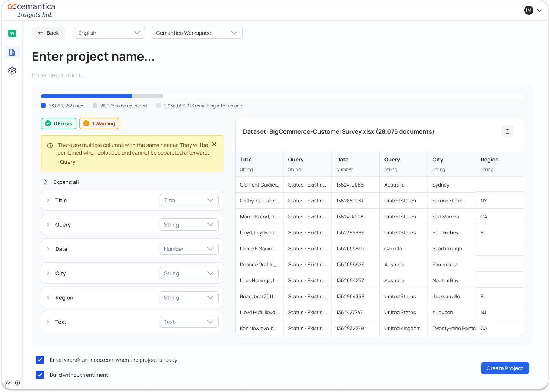This screenshot has height=392, width=550.
Task: Click the remaining after upload swatch
Action: [x=158, y=106]
